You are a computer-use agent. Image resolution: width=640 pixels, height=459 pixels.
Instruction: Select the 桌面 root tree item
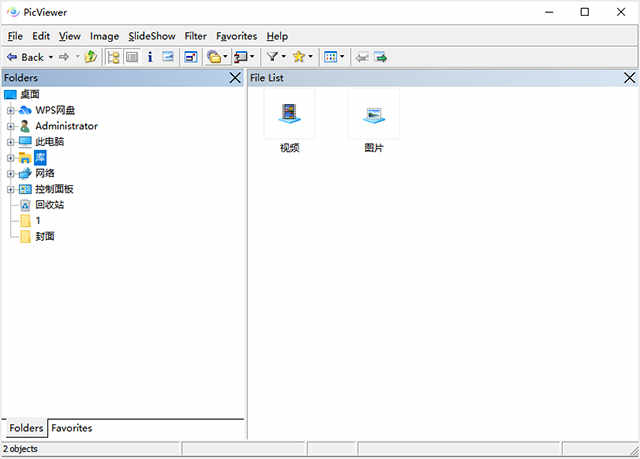point(29,94)
